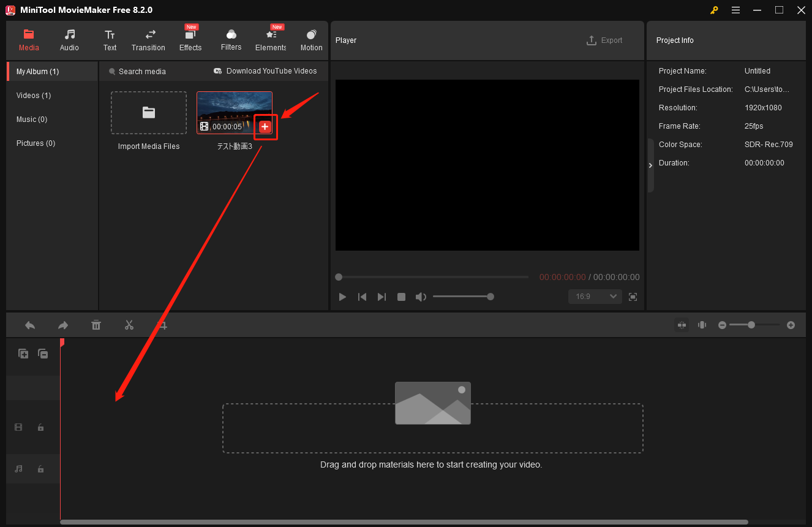The image size is (812, 527).
Task: Click the Import Media Files box
Action: click(x=149, y=113)
